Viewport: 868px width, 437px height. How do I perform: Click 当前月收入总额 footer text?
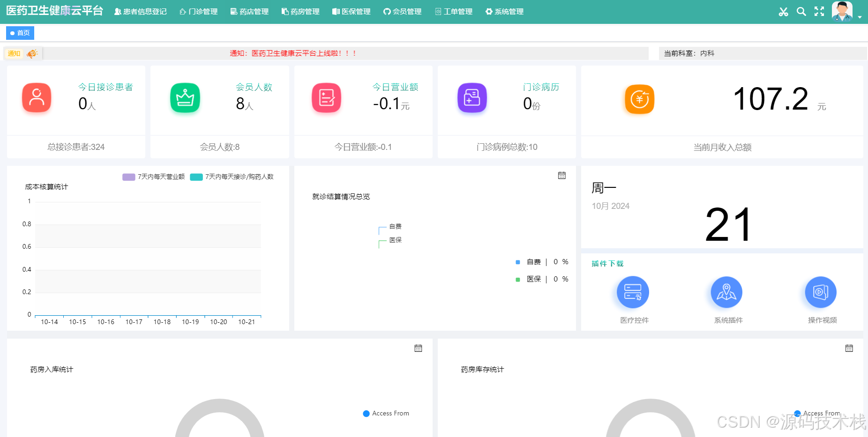click(x=722, y=148)
